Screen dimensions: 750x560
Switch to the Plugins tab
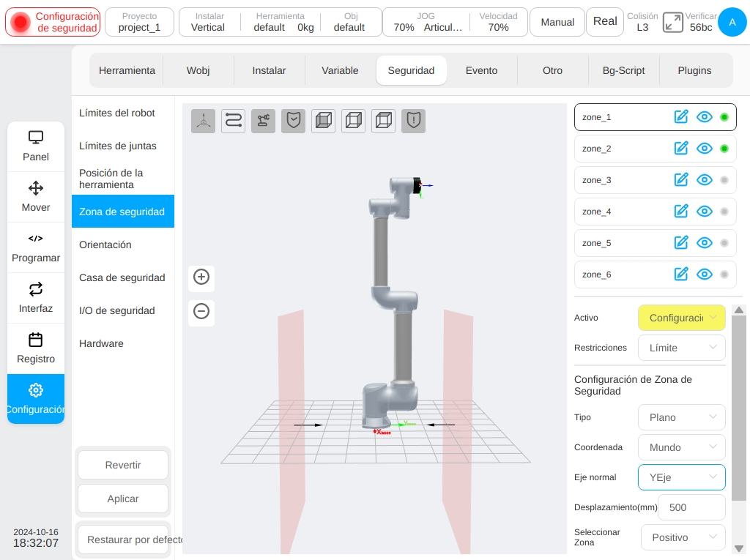click(694, 70)
